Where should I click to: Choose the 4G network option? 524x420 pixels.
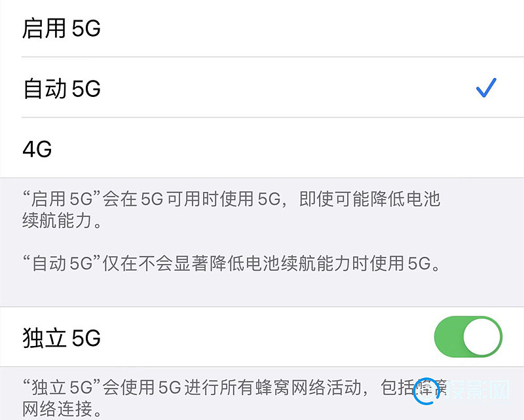click(x=37, y=149)
